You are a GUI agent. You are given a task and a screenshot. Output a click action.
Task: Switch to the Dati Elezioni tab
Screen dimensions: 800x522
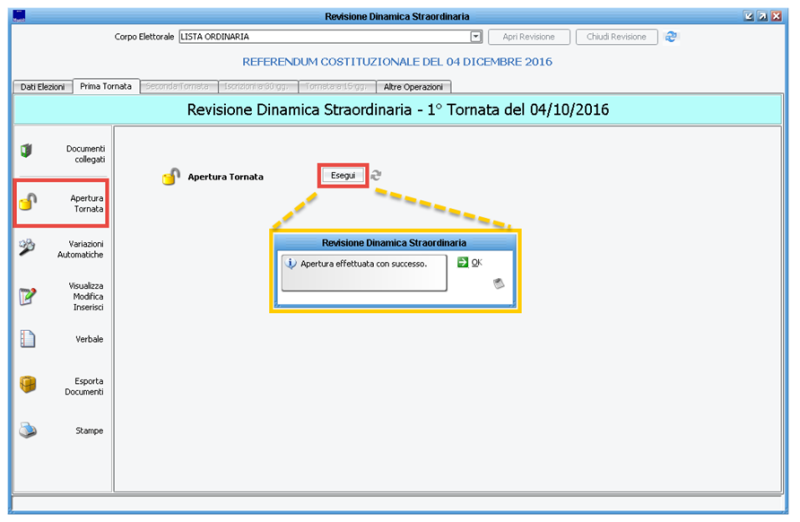(x=42, y=87)
